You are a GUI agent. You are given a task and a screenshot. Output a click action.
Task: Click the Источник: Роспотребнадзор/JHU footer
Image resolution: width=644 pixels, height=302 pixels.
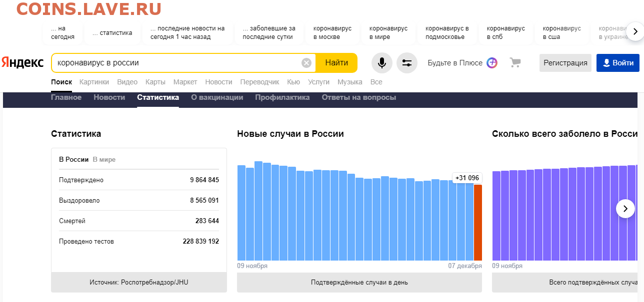[x=139, y=282]
